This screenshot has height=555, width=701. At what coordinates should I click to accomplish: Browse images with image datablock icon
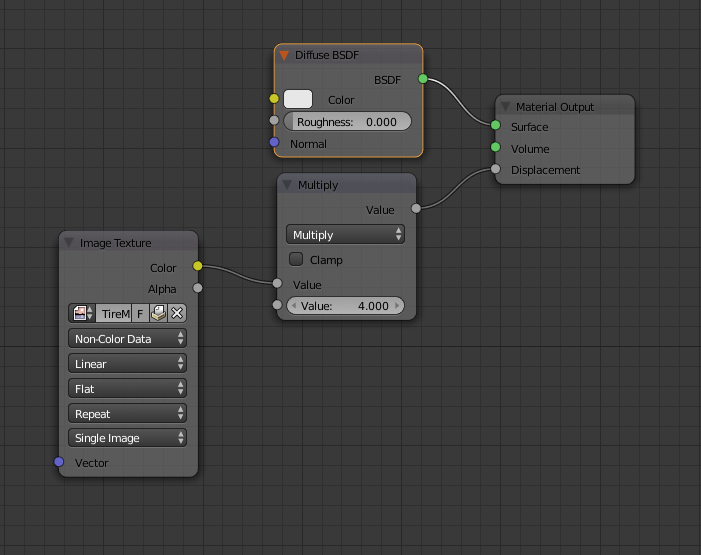click(82, 313)
